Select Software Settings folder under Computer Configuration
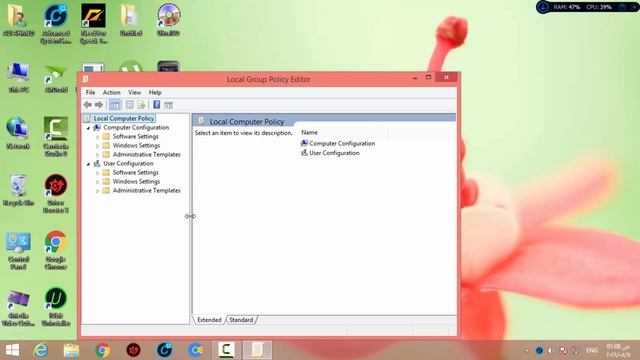Image resolution: width=640 pixels, height=360 pixels. (136, 136)
